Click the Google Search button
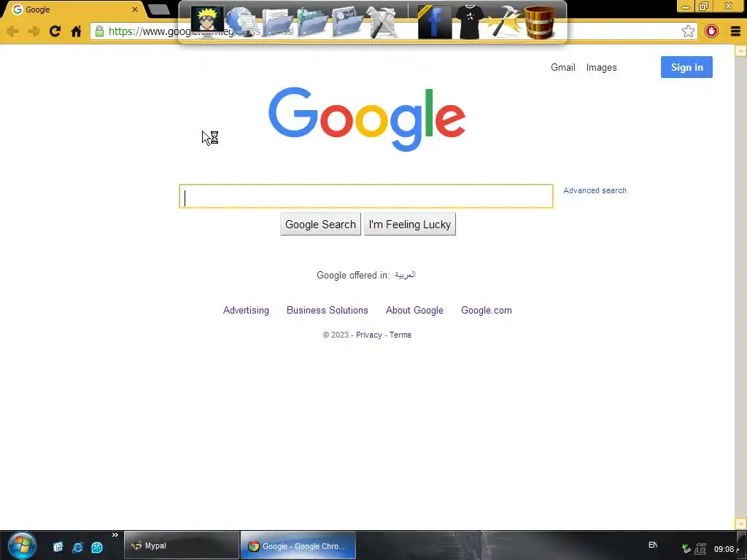This screenshot has height=560, width=747. coord(320,225)
